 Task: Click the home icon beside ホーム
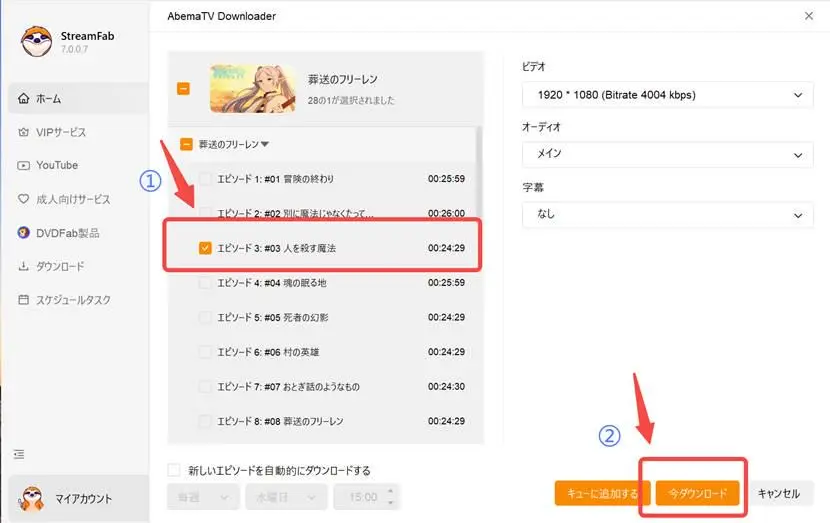(x=23, y=98)
